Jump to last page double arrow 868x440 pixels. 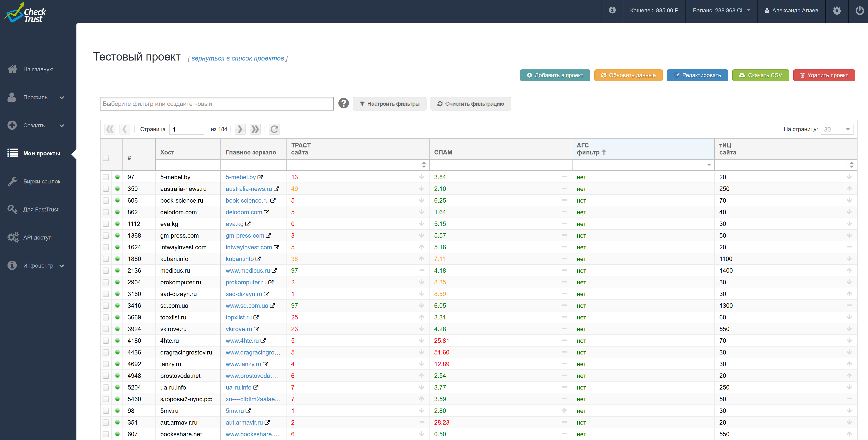255,129
